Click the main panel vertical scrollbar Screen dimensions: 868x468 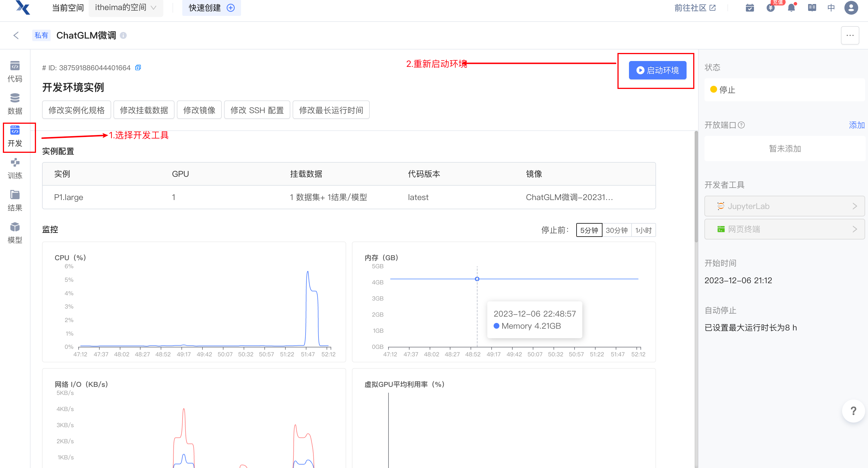pyautogui.click(x=696, y=187)
